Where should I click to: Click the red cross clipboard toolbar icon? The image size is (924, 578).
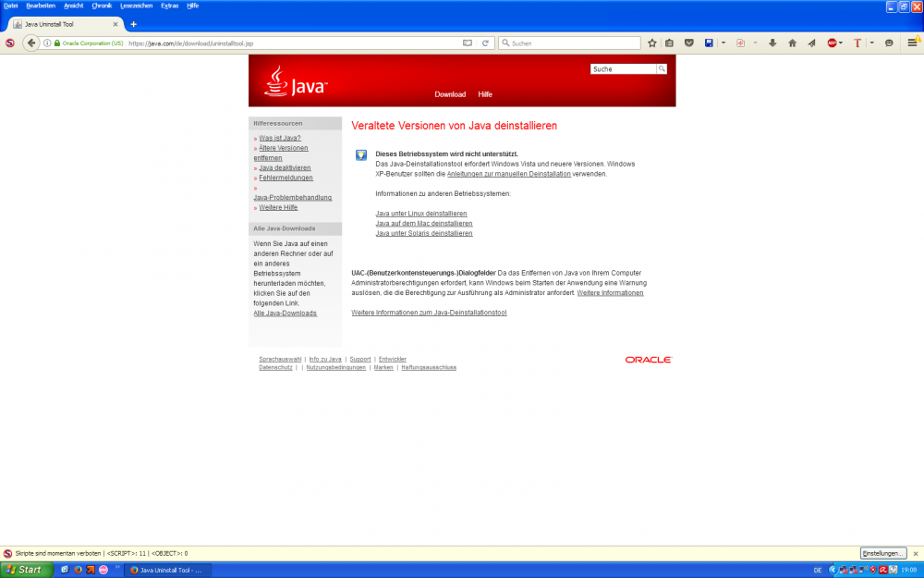(x=741, y=43)
